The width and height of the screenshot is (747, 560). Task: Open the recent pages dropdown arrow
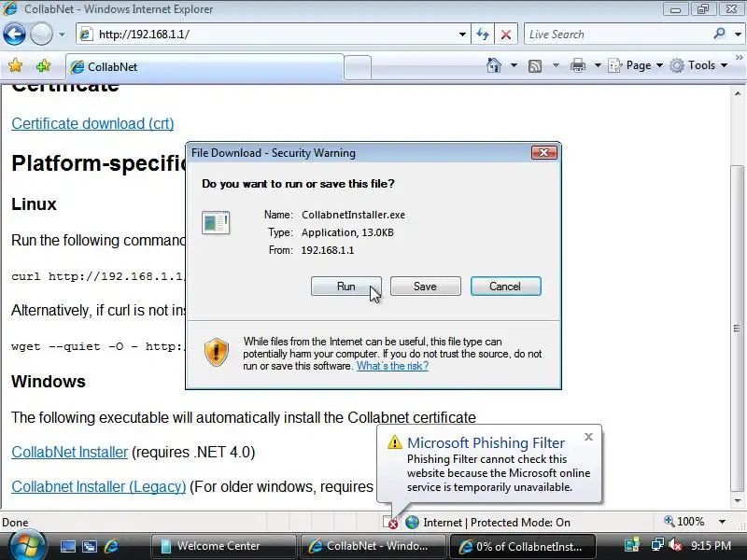coord(62,35)
